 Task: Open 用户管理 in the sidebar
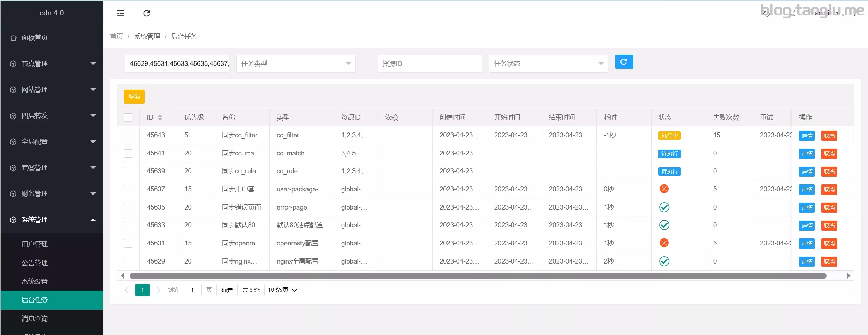35,244
